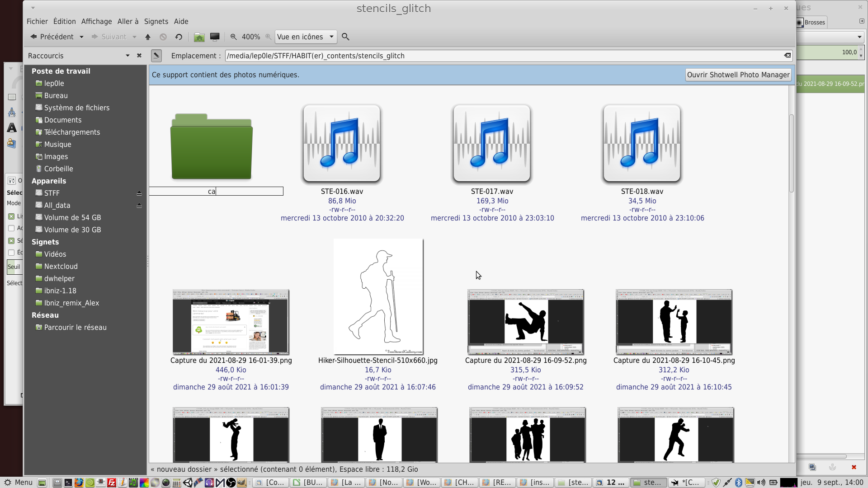Click the computer monitor toolbar icon

[x=215, y=37]
